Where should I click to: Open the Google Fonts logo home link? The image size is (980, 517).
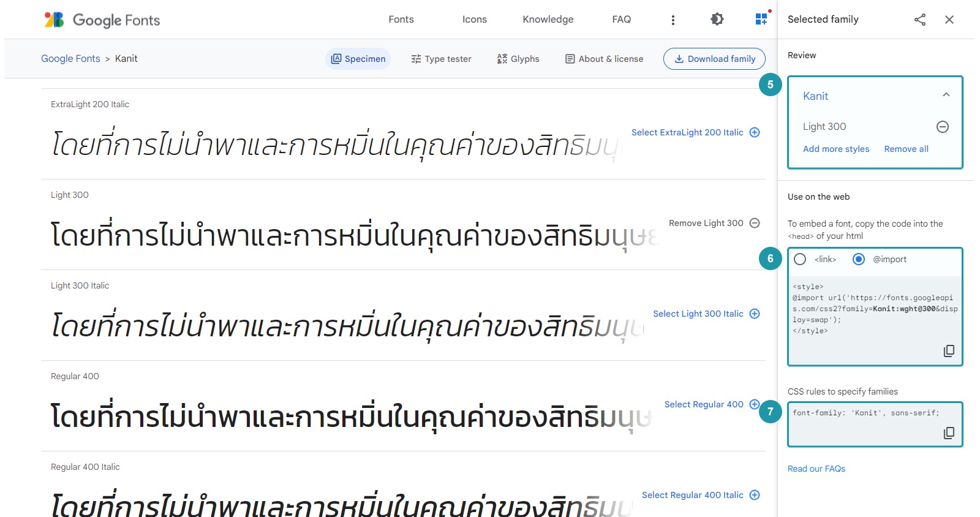pyautogui.click(x=102, y=20)
